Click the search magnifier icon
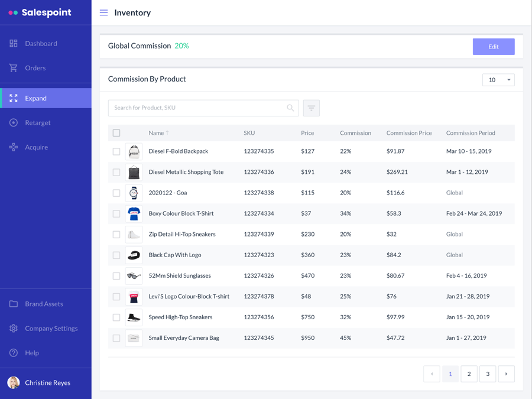Viewport: 532px width, 399px height. (290, 108)
